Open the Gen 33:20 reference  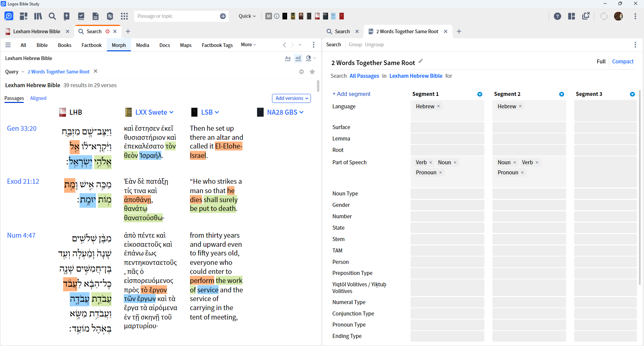[22, 128]
